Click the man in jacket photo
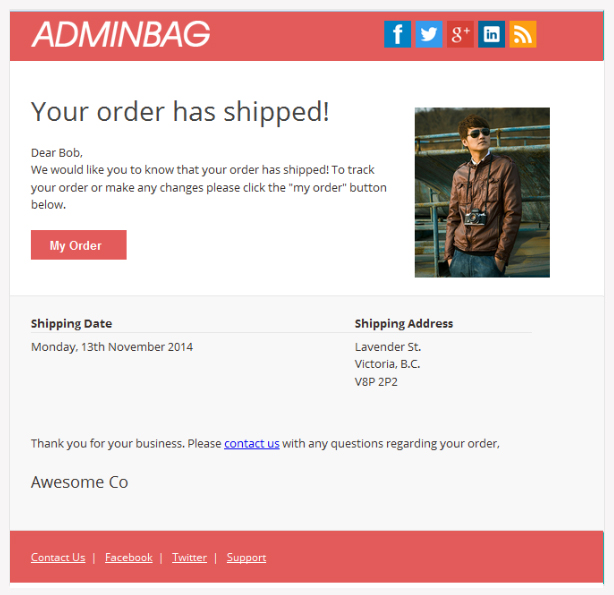 482,192
